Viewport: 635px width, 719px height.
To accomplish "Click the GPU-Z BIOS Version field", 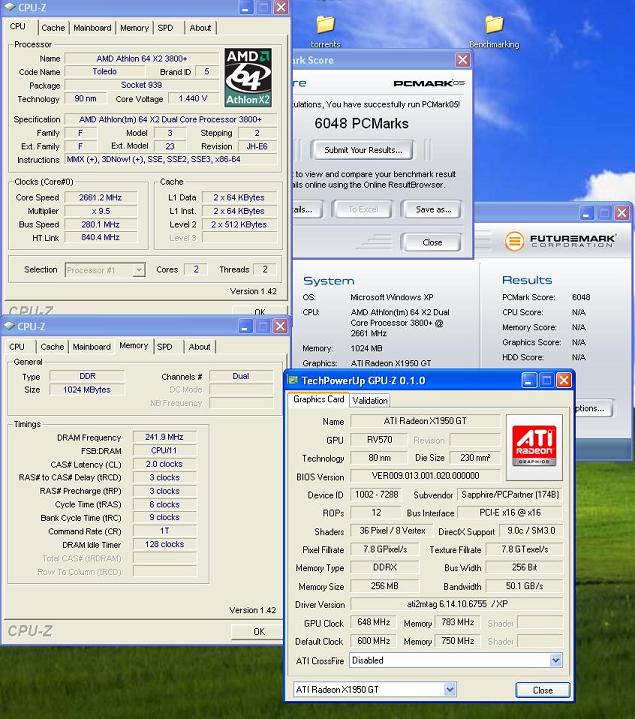I will pos(425,476).
